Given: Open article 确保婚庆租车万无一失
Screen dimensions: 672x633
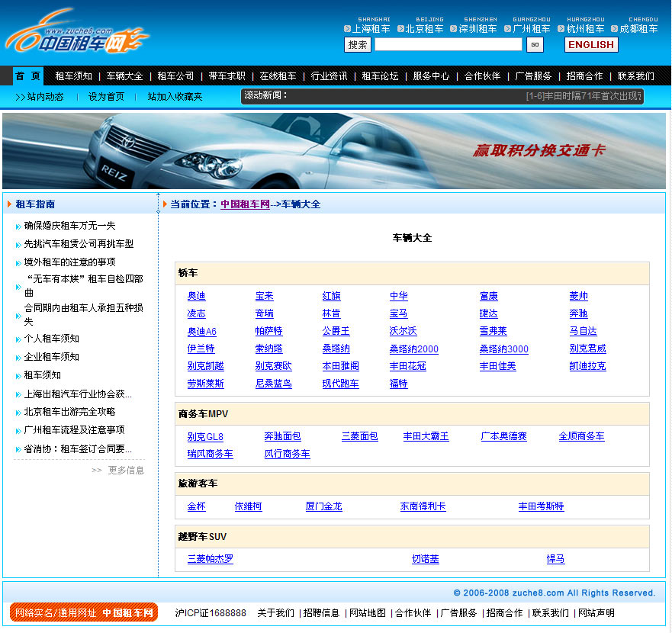Looking at the screenshot, I should pos(70,226).
